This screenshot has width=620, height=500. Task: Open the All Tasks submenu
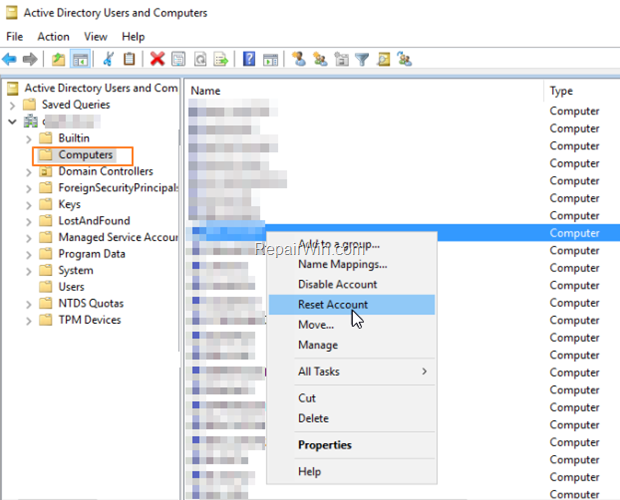[352, 372]
